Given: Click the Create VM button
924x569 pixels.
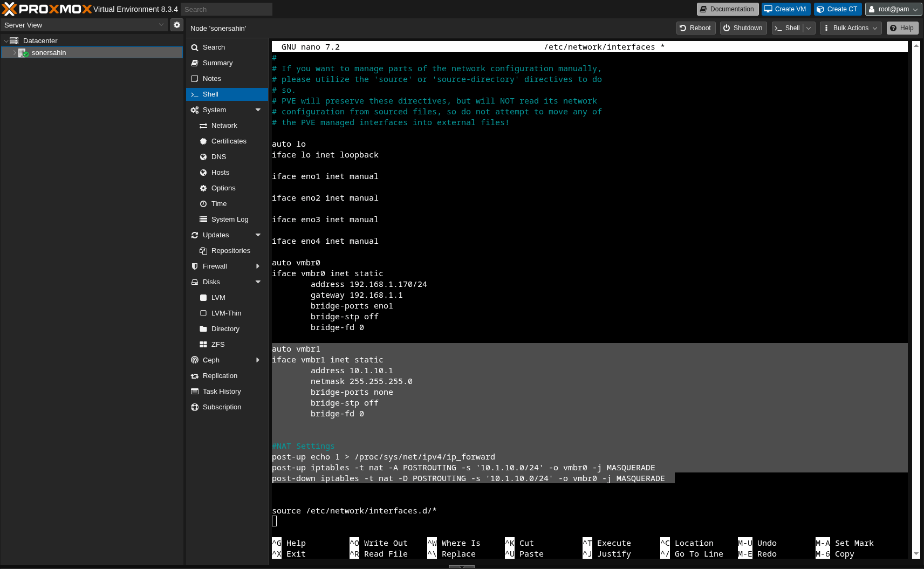Looking at the screenshot, I should click(x=785, y=9).
